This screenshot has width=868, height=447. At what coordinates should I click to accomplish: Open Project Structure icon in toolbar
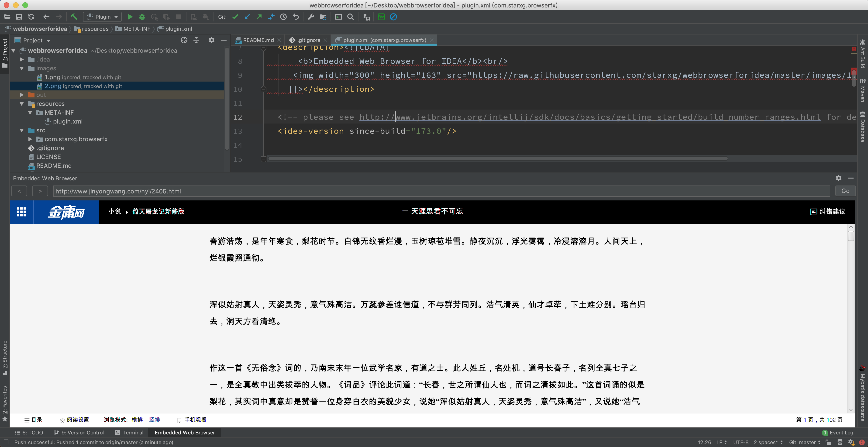[323, 17]
